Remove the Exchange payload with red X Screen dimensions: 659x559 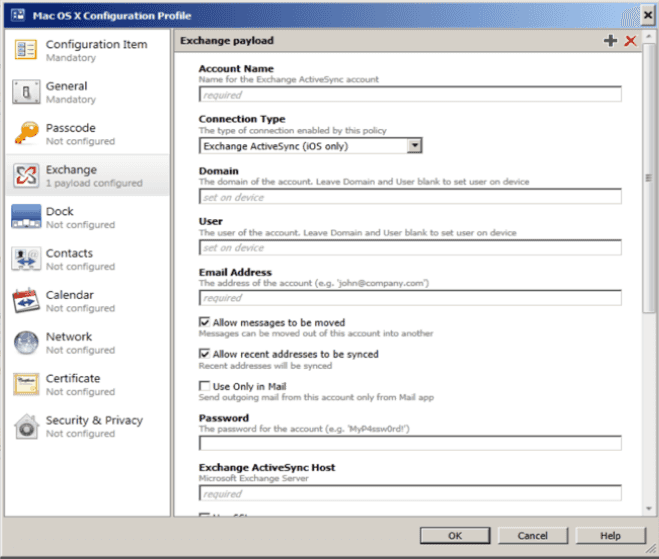(x=630, y=41)
